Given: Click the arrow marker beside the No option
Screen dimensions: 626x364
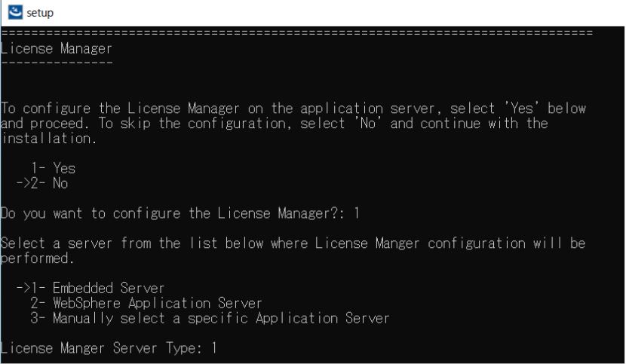Looking at the screenshot, I should pyautogui.click(x=23, y=182).
